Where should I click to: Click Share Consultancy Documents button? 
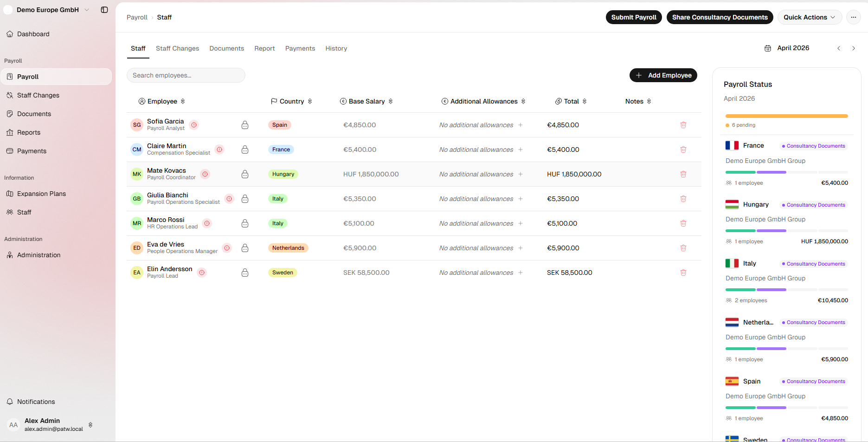pos(720,17)
